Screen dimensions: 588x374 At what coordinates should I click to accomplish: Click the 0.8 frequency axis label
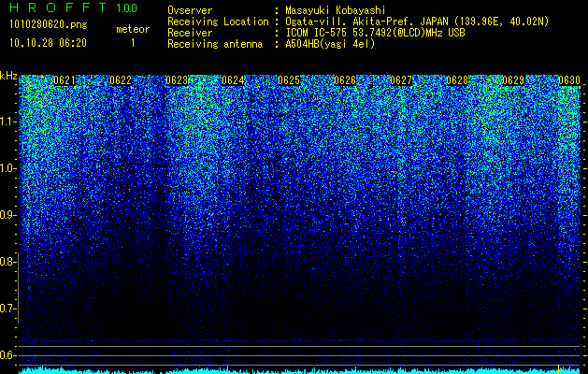8,262
